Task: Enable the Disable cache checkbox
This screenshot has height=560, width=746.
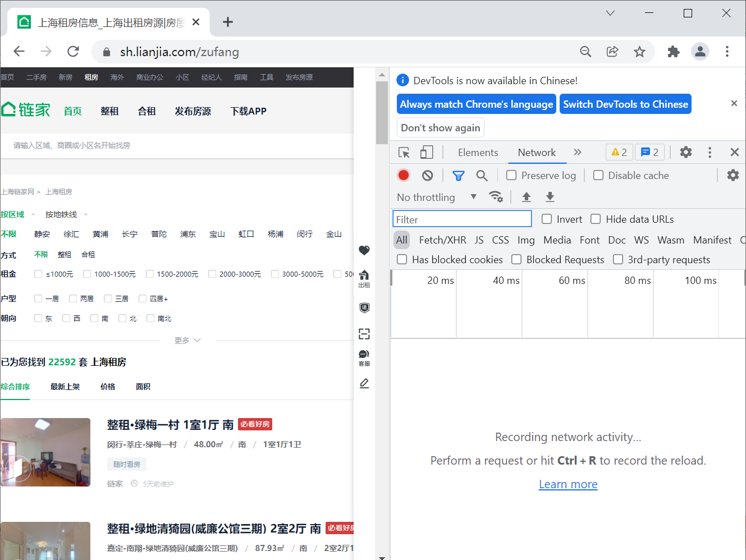Action: [598, 175]
